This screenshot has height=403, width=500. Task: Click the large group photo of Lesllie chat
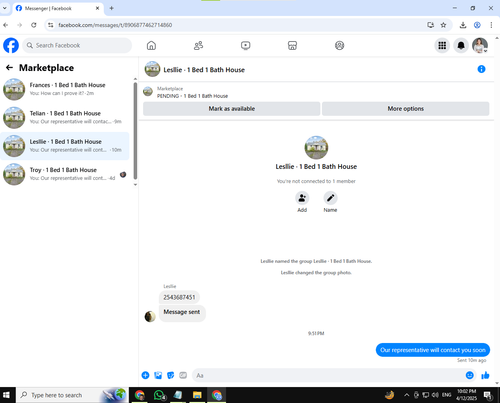(x=316, y=147)
